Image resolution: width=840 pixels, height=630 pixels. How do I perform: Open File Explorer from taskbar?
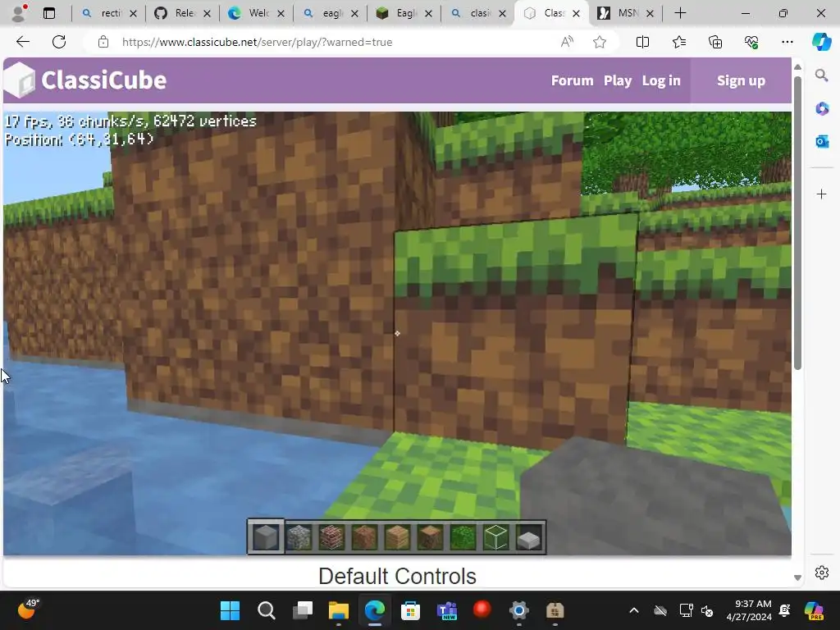[x=339, y=610]
